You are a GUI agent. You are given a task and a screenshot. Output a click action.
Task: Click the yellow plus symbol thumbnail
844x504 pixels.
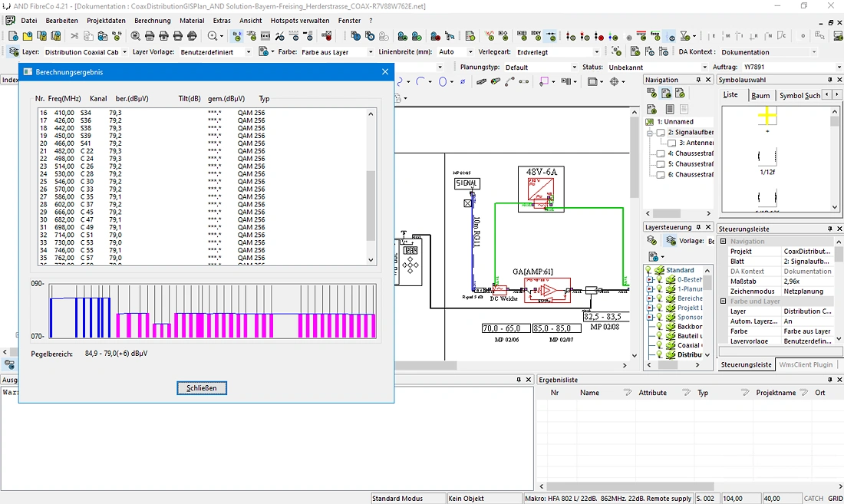pos(767,116)
